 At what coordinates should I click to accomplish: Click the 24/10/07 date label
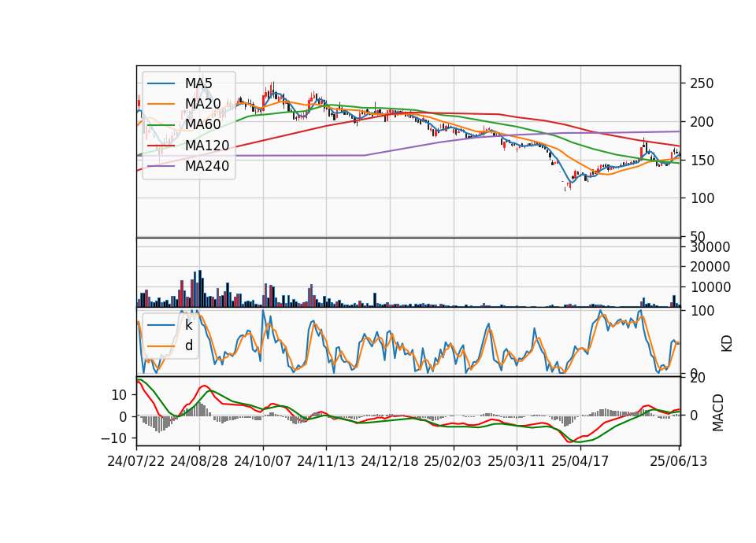click(x=263, y=461)
